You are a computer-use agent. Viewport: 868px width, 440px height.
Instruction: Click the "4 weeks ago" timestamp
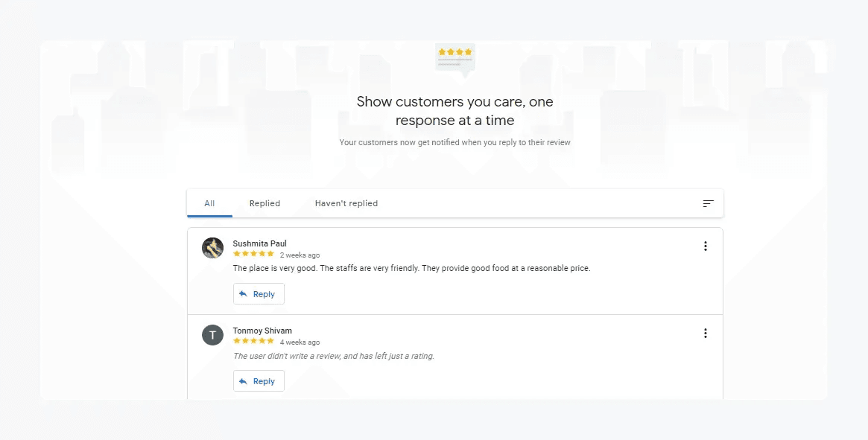coord(300,342)
